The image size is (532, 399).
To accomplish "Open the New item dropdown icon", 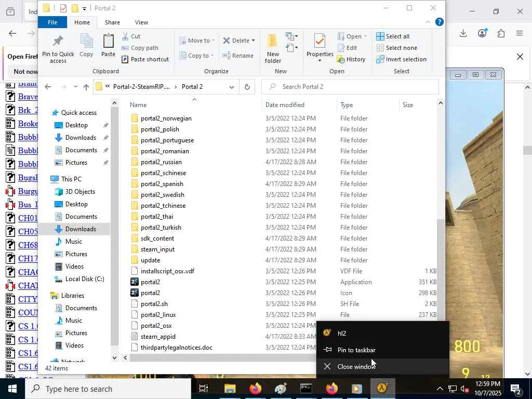I will coord(291,36).
